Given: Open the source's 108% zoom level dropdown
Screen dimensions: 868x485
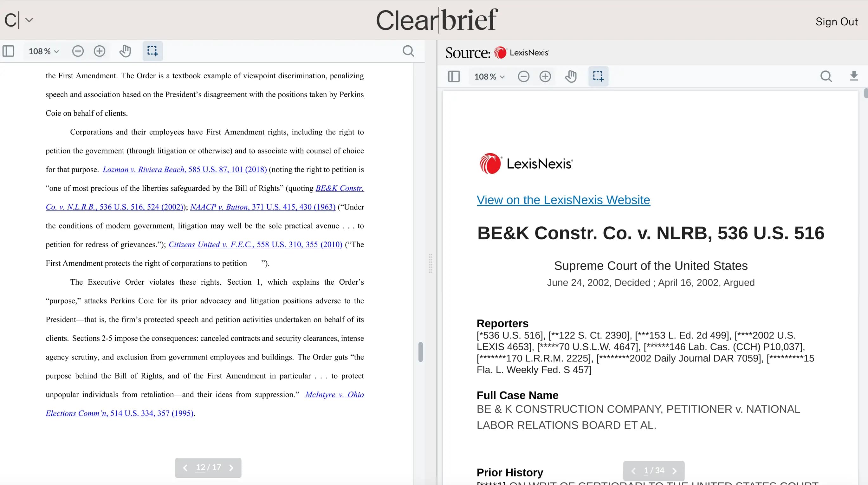Looking at the screenshot, I should pyautogui.click(x=489, y=76).
